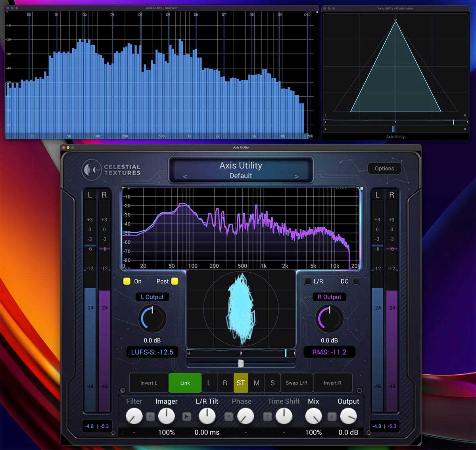This screenshot has height=450, width=476.
Task: Click the LUFS-S meter readout
Action: click(x=152, y=352)
